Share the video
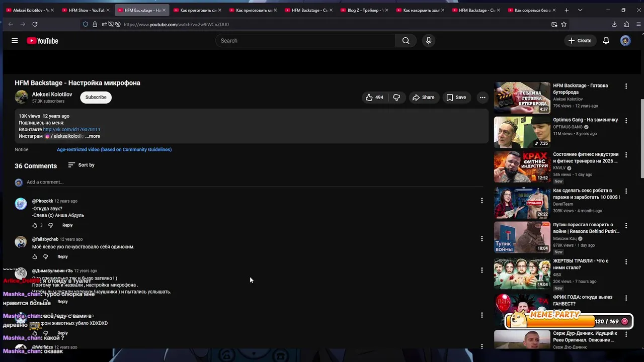The width and height of the screenshot is (644, 362). pyautogui.click(x=423, y=98)
